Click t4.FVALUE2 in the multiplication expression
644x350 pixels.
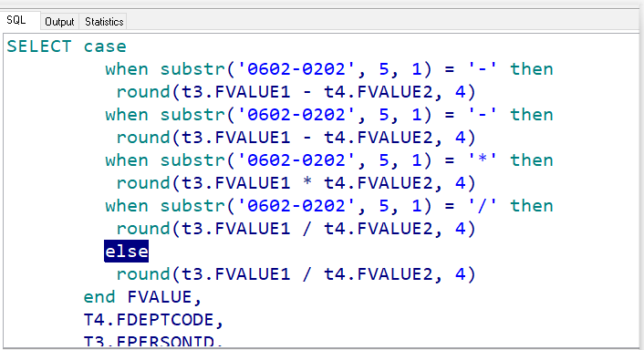click(379, 183)
